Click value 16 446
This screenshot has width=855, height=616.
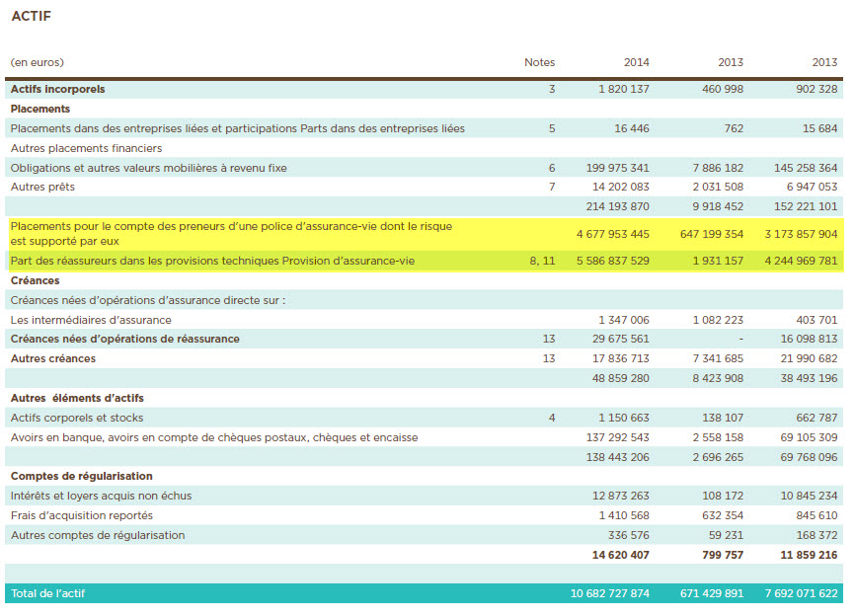coord(632,128)
